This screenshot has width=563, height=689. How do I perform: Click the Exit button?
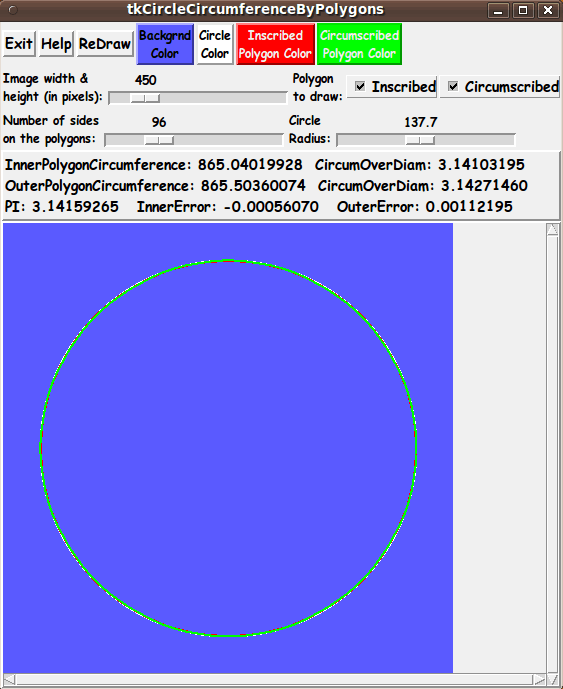(x=19, y=44)
